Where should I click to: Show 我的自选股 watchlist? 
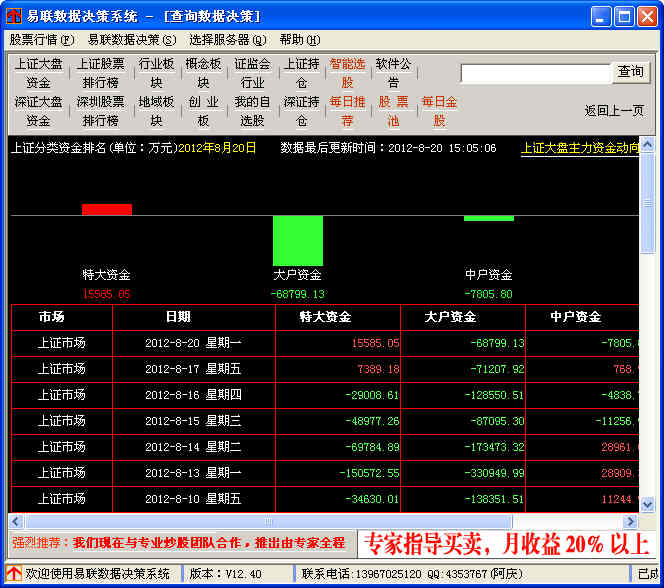click(252, 111)
